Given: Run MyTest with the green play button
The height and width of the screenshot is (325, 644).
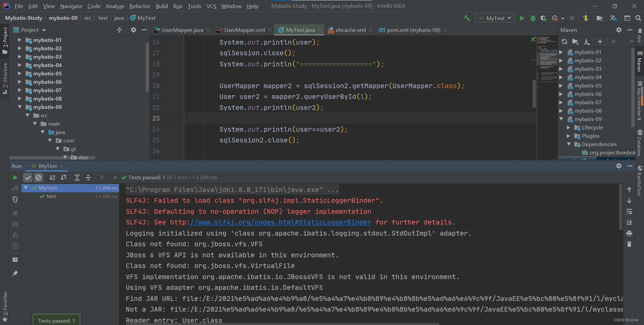Looking at the screenshot, I should tap(522, 18).
